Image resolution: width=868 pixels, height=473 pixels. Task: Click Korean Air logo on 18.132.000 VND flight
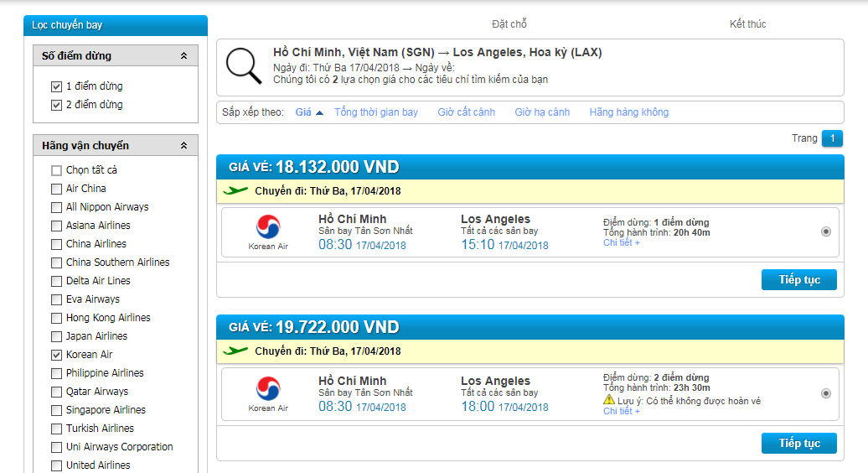pyautogui.click(x=268, y=227)
